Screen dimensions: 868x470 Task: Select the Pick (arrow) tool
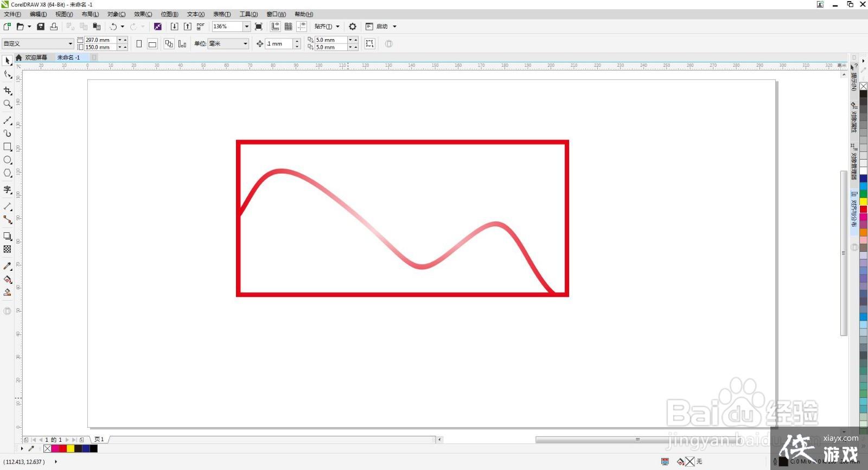8,61
